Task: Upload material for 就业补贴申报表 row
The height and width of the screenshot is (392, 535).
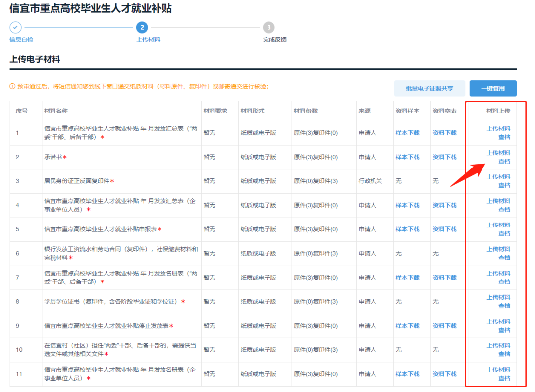Action: click(x=498, y=225)
